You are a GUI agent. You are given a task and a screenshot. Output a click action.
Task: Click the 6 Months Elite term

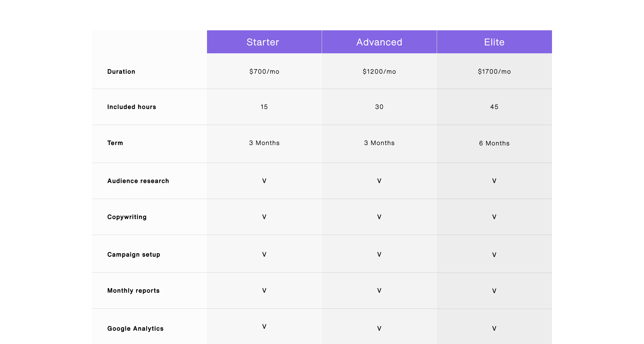click(494, 143)
